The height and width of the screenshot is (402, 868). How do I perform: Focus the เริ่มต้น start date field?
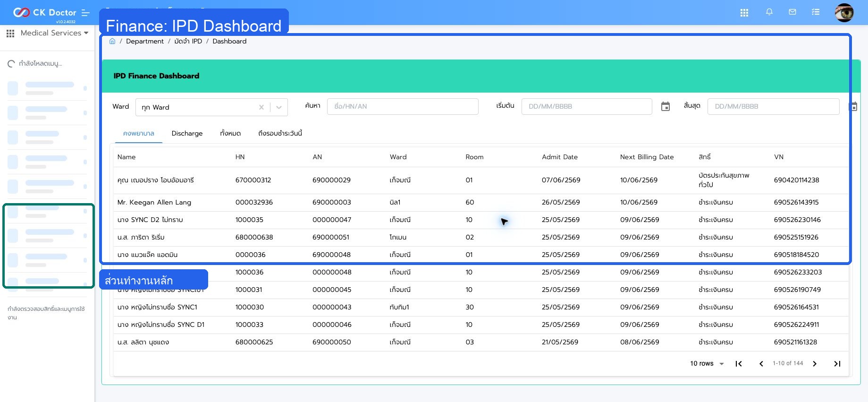point(587,106)
